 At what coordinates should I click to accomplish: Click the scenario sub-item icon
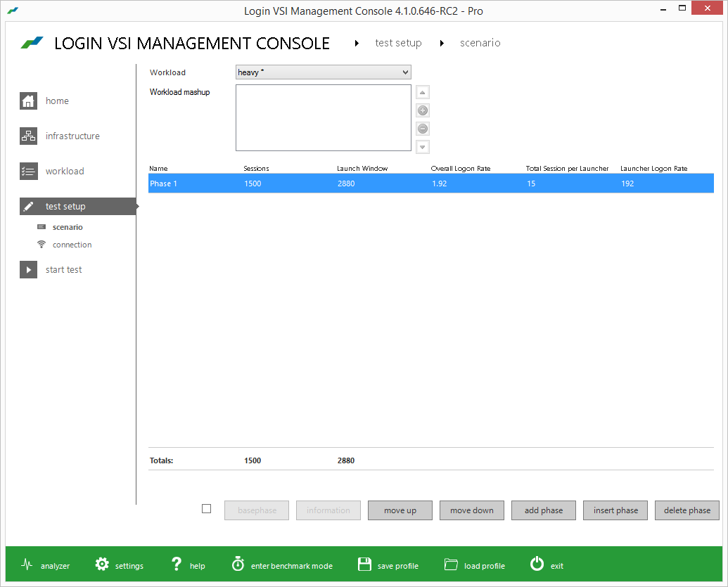pyautogui.click(x=41, y=227)
